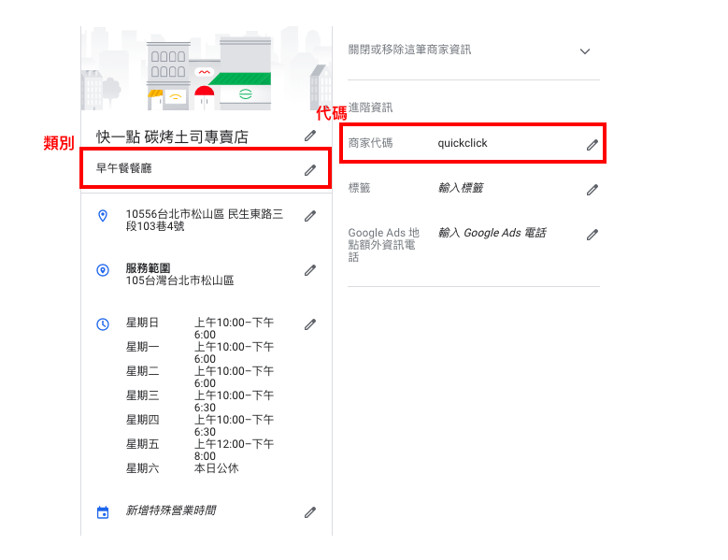Click 新增特殊營業時間 link text

[171, 510]
